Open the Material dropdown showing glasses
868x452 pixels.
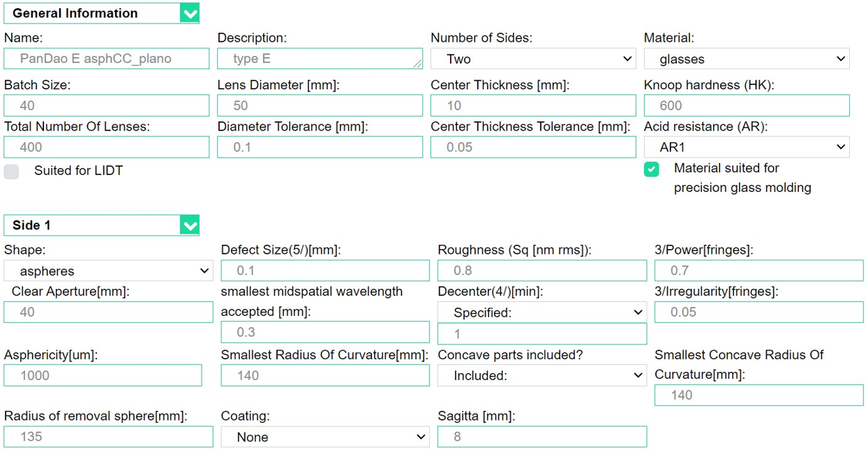point(746,59)
